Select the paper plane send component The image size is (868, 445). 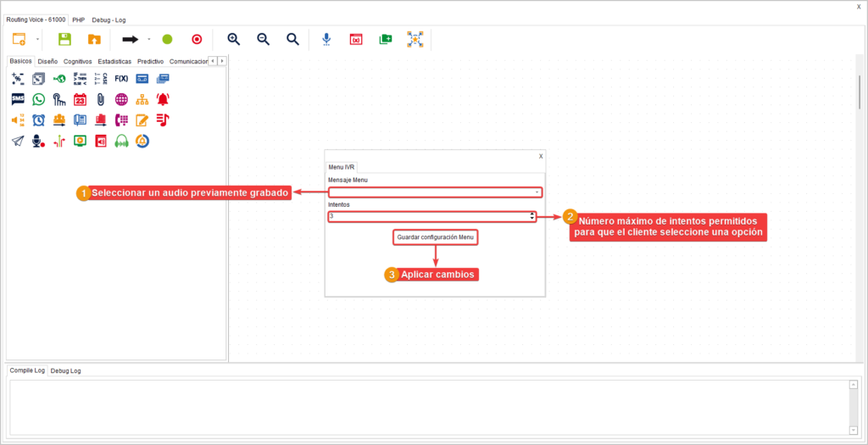(18, 142)
